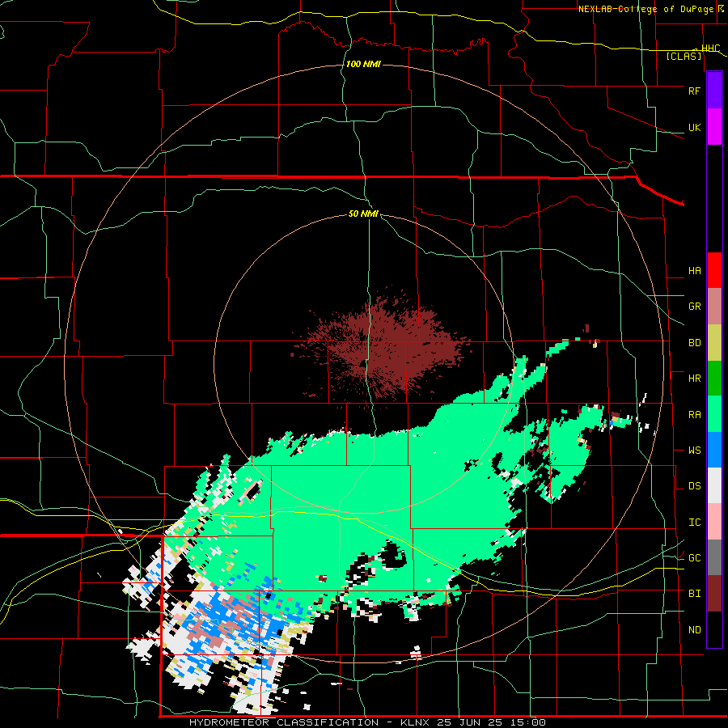Viewport: 728px width, 728px height.
Task: Click the NEXLAB-College of DuPage text
Action: (646, 9)
